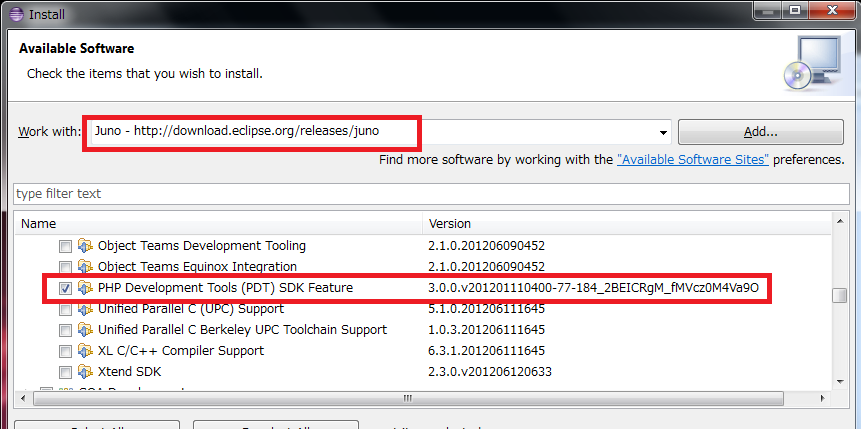Check Unified Parallel C (UPC) Support checkbox
This screenshot has width=861, height=429.
[x=65, y=309]
